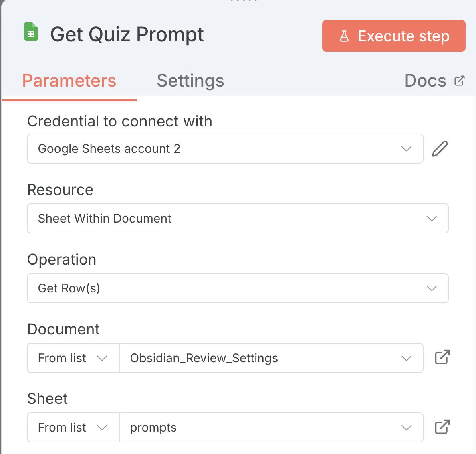This screenshot has height=454, width=476.
Task: Switch to the Parameters tab
Action: [x=69, y=81]
